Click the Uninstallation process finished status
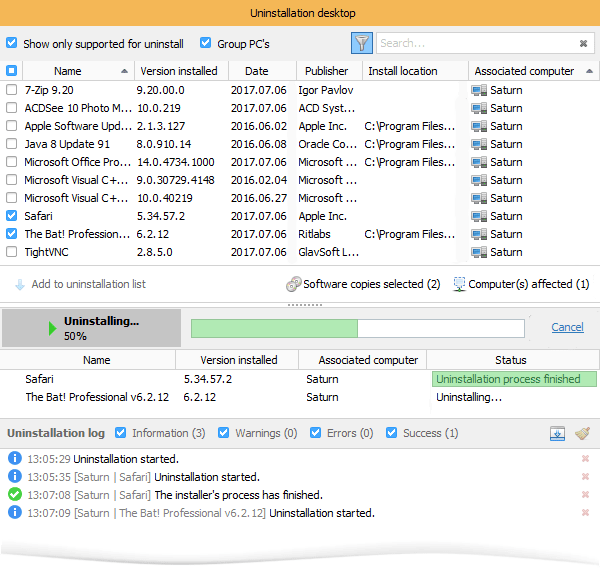This screenshot has height=570, width=600. pyautogui.click(x=514, y=379)
